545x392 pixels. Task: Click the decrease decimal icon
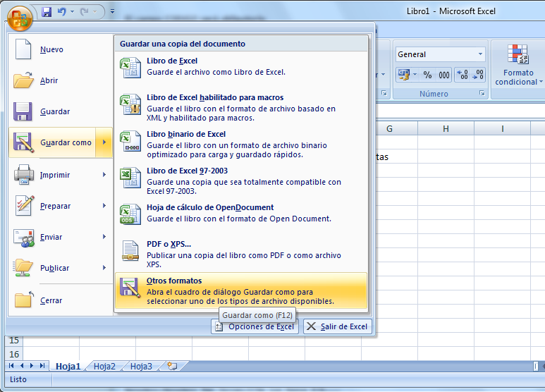coord(477,75)
